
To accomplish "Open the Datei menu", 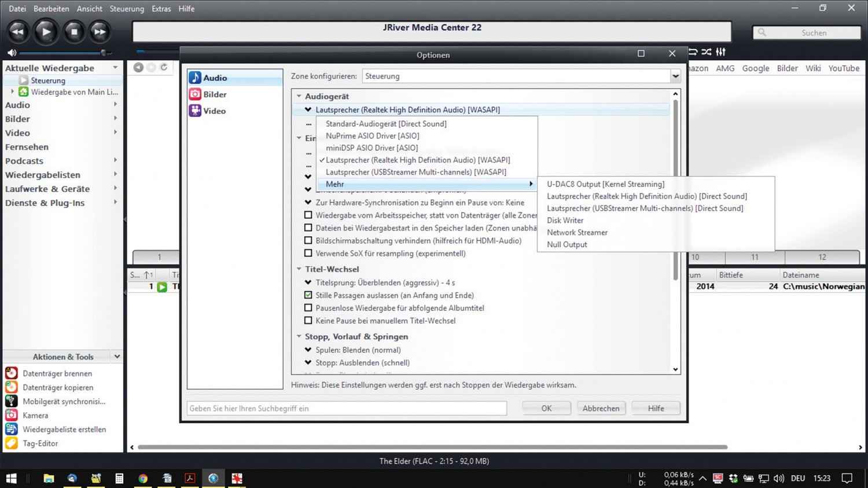I will 17,9.
